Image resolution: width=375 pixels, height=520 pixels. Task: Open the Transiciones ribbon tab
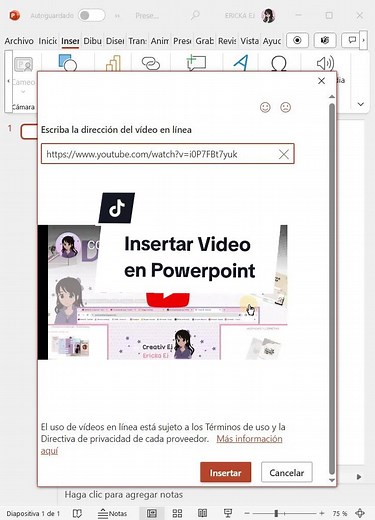(137, 41)
